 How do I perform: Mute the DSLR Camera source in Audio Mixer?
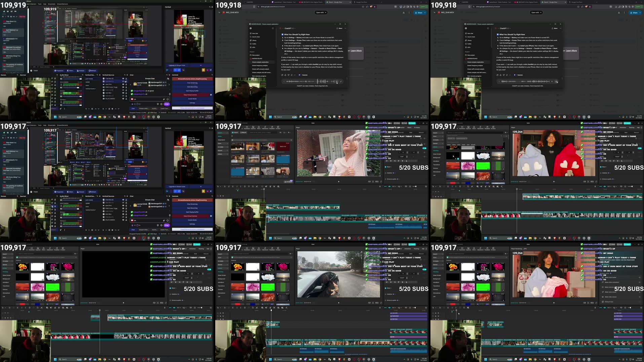[61, 88]
